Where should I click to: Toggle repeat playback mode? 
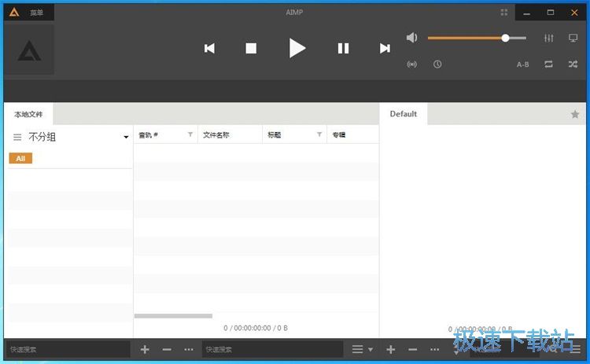click(548, 64)
